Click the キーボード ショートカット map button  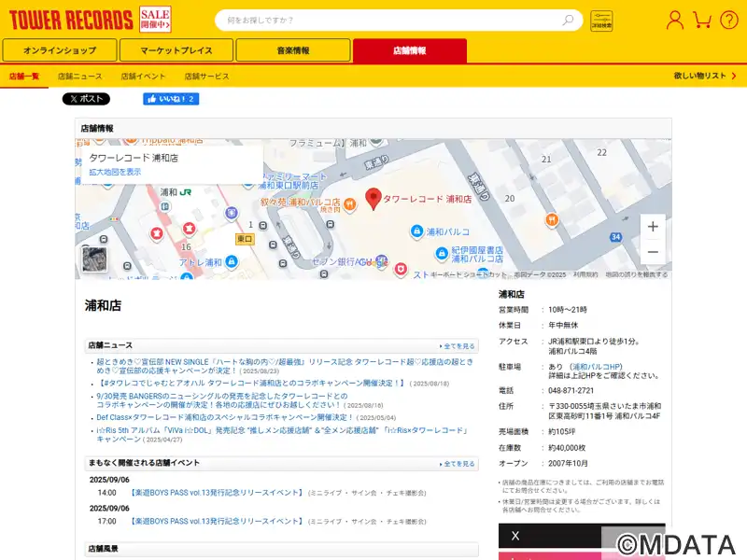[469, 274]
